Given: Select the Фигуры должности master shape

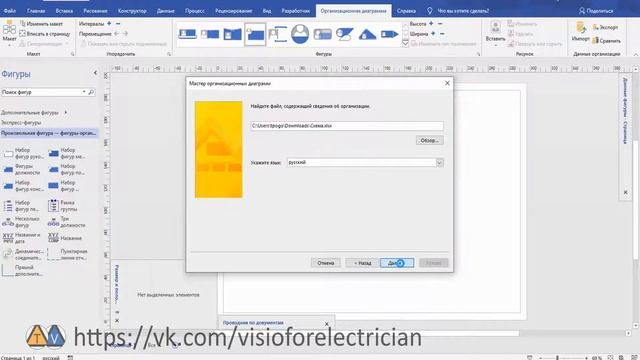Looking at the screenshot, I should pos(22,169).
